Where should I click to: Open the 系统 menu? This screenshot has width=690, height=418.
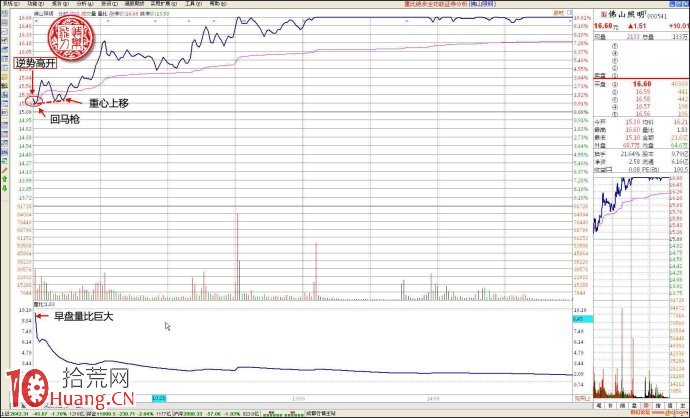pos(10,4)
